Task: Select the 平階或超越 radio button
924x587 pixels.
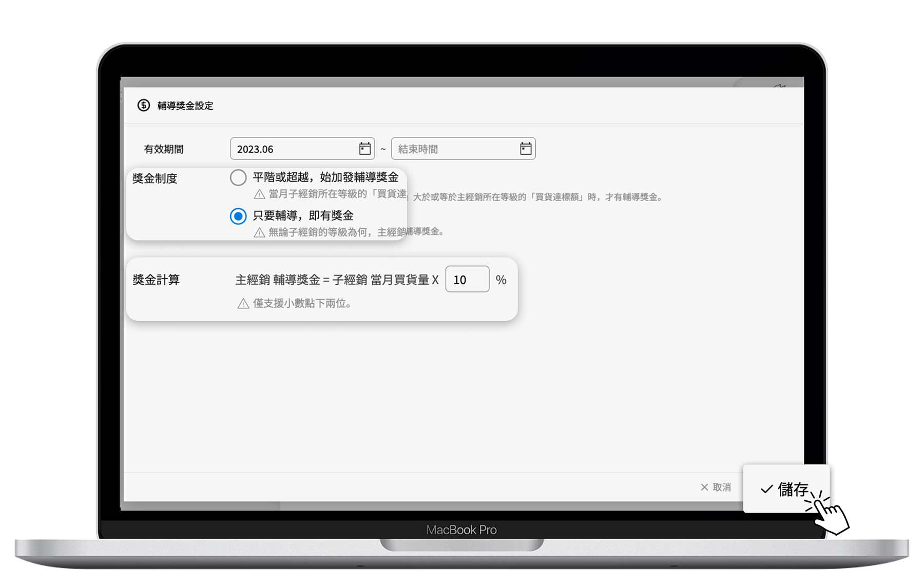Action: point(238,178)
